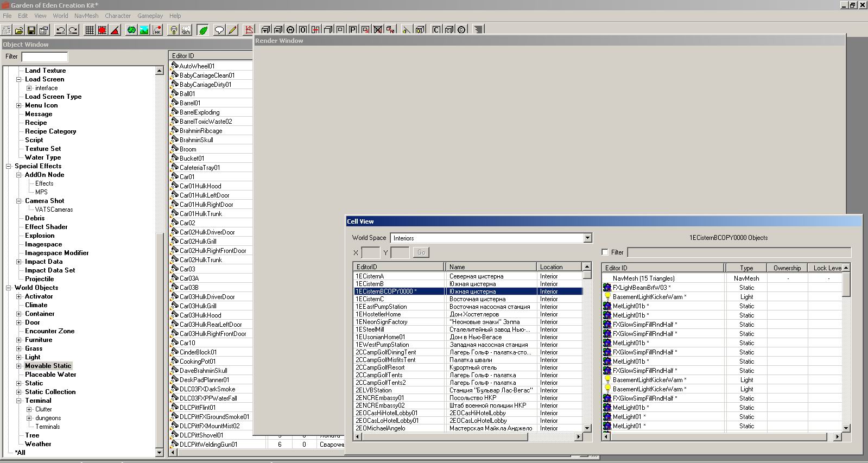Expand the Impact Data tree node
The width and height of the screenshot is (868, 463).
coord(18,262)
